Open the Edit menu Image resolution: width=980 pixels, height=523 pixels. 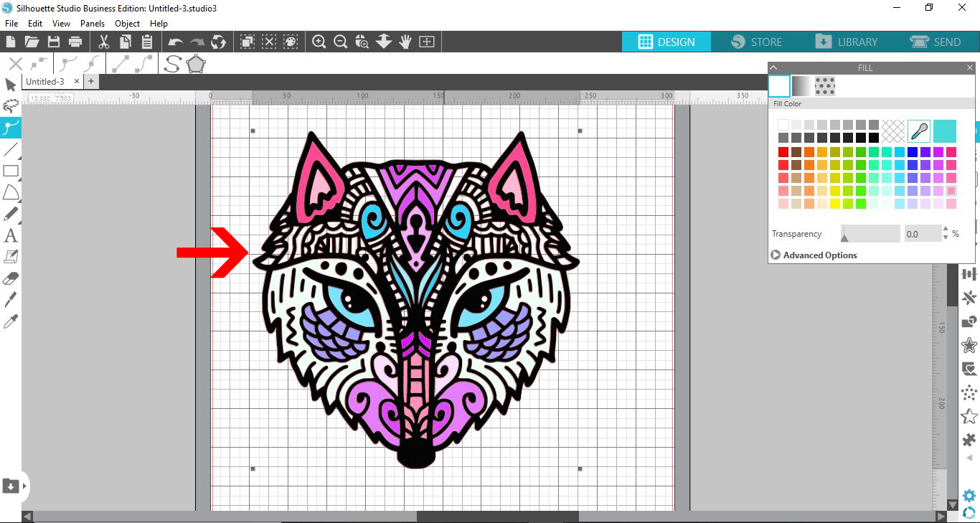35,24
